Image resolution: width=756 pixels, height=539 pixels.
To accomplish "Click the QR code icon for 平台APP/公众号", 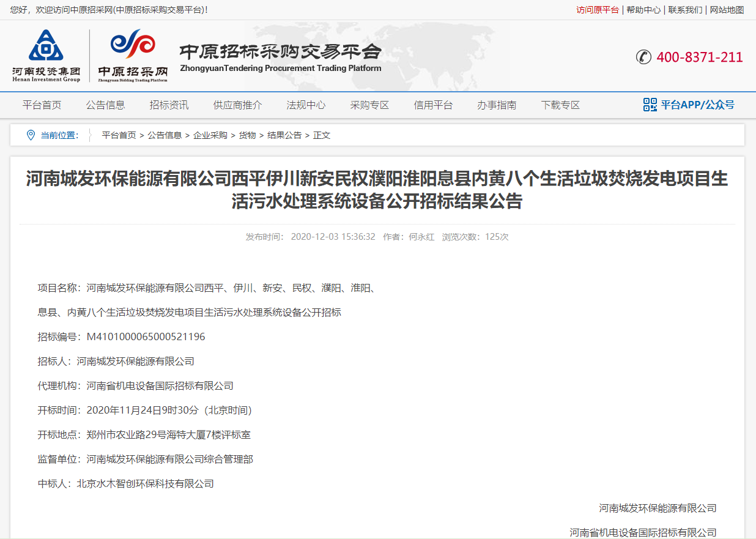I will pos(650,105).
